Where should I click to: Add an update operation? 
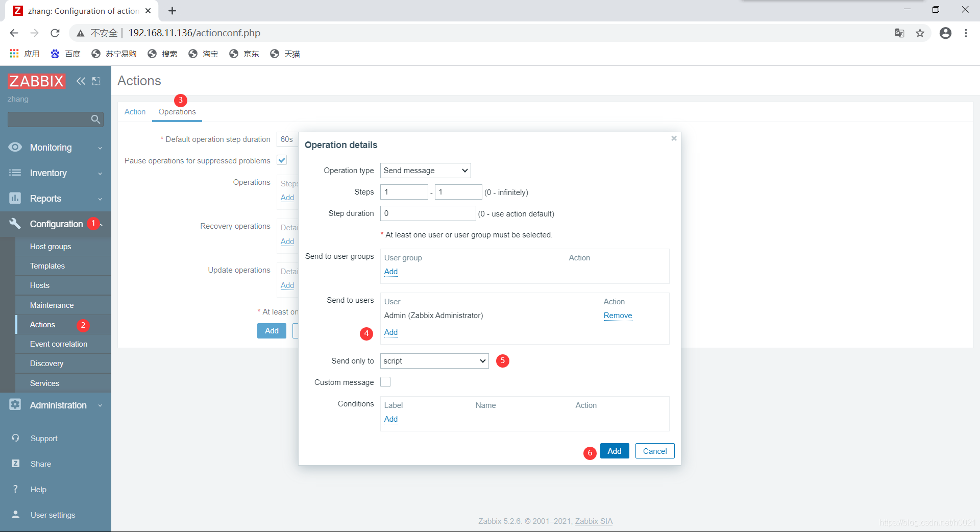point(287,285)
